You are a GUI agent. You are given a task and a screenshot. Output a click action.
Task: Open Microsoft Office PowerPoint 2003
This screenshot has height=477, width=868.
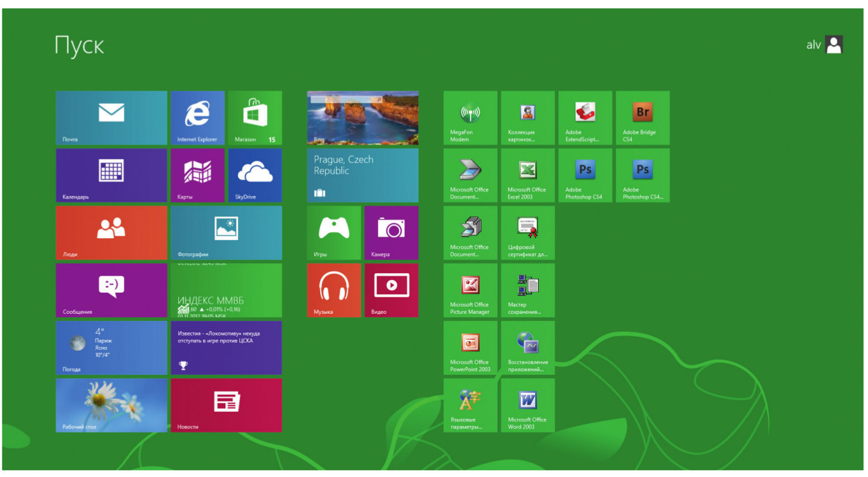(470, 348)
